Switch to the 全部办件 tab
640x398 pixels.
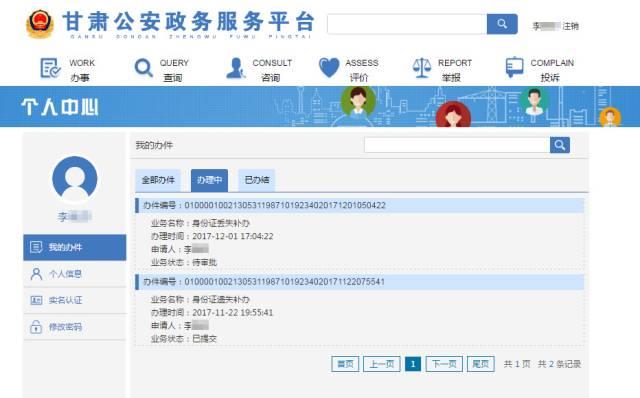[x=158, y=180]
